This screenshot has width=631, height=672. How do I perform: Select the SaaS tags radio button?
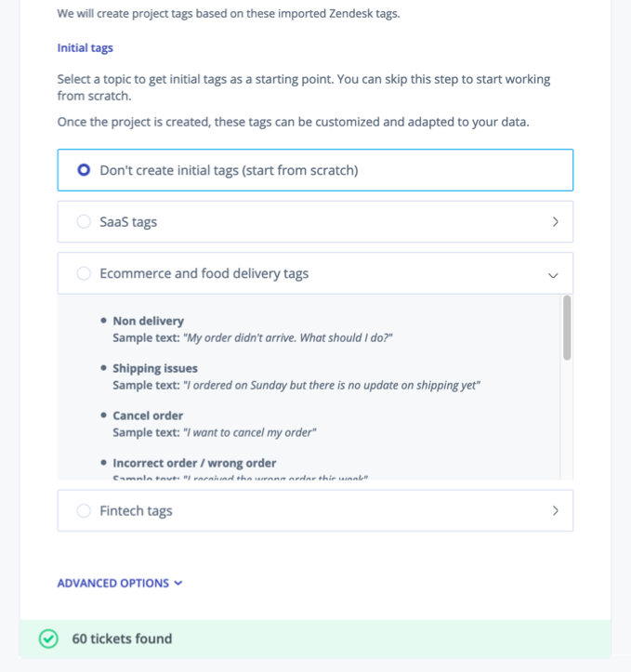84,222
